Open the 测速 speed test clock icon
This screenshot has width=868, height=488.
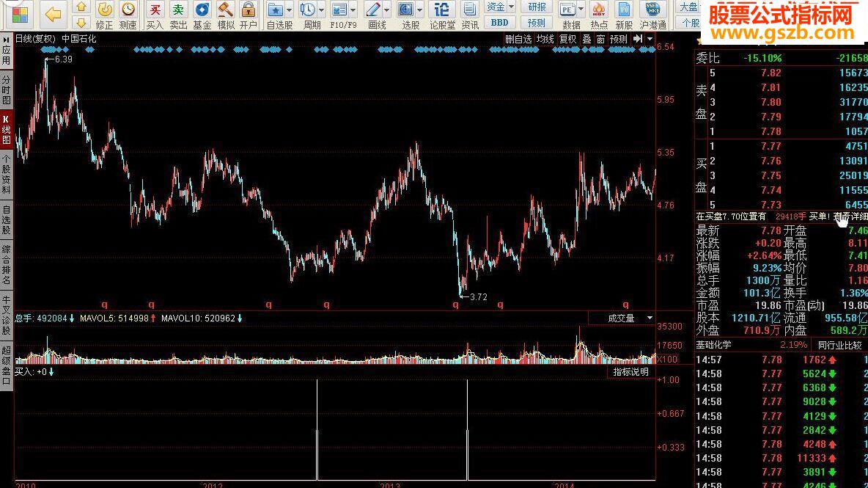pyautogui.click(x=128, y=10)
